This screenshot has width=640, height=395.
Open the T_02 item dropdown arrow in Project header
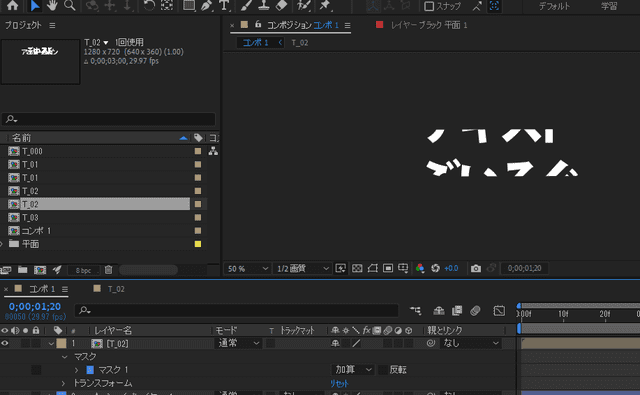click(x=106, y=42)
